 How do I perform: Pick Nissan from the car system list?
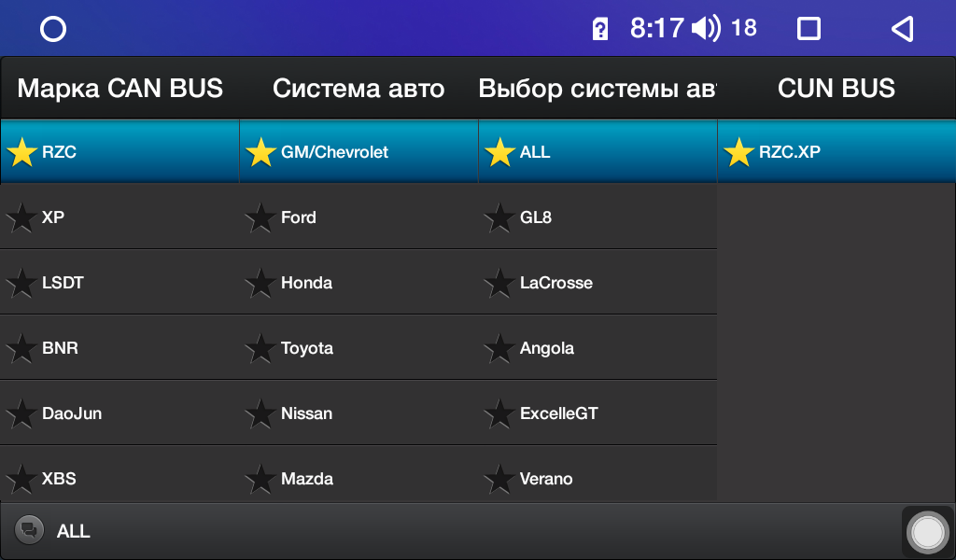pyautogui.click(x=358, y=413)
